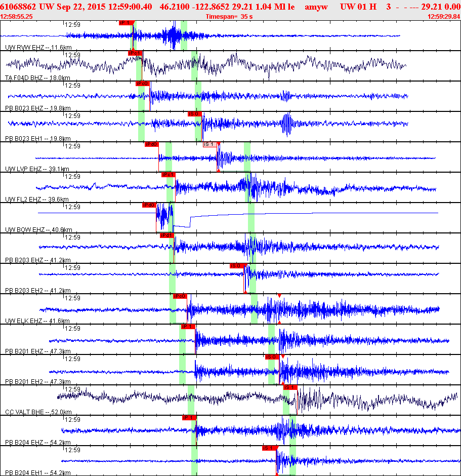Click the red triangle marker atop ELK trace
This screenshot has width=461, height=476.
(x=279, y=296)
